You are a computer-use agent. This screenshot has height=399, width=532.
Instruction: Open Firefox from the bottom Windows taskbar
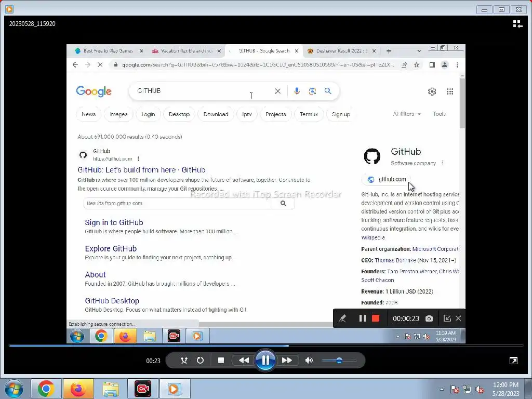click(x=78, y=389)
